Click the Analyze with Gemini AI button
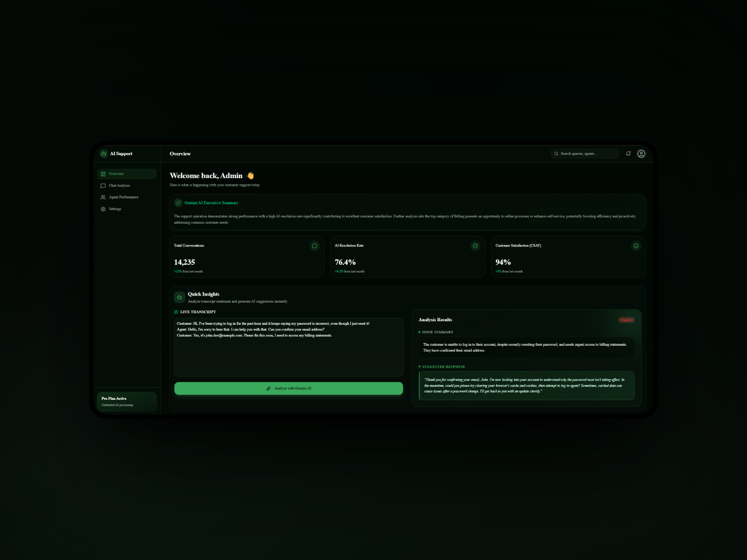 tap(288, 388)
